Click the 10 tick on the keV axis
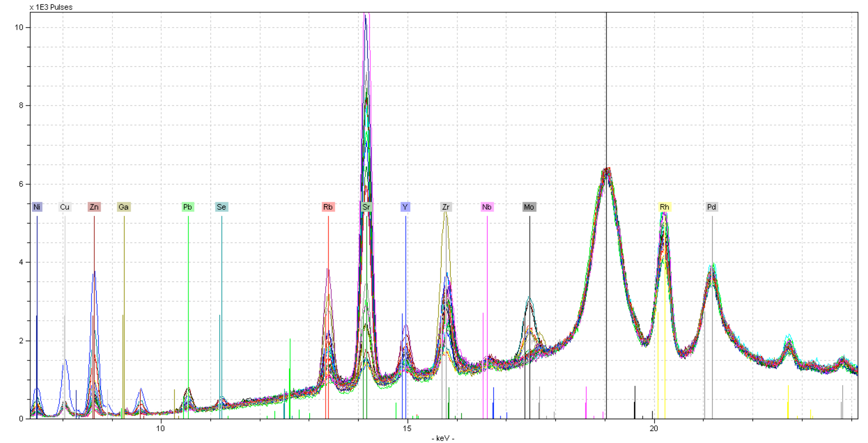 tap(160, 429)
